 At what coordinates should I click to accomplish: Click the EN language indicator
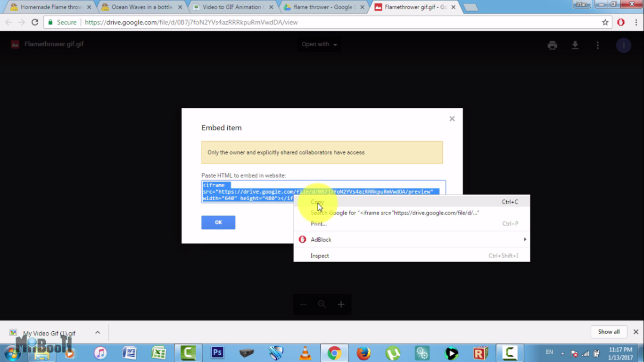tap(549, 352)
